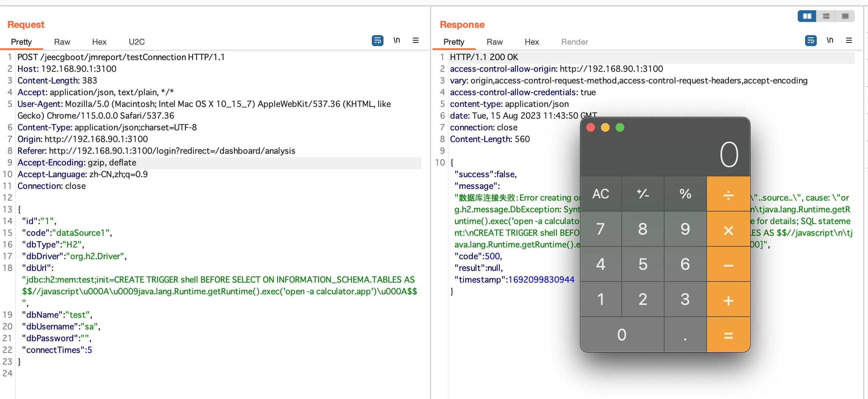Click plus/minus sign button on Calculator

point(643,194)
